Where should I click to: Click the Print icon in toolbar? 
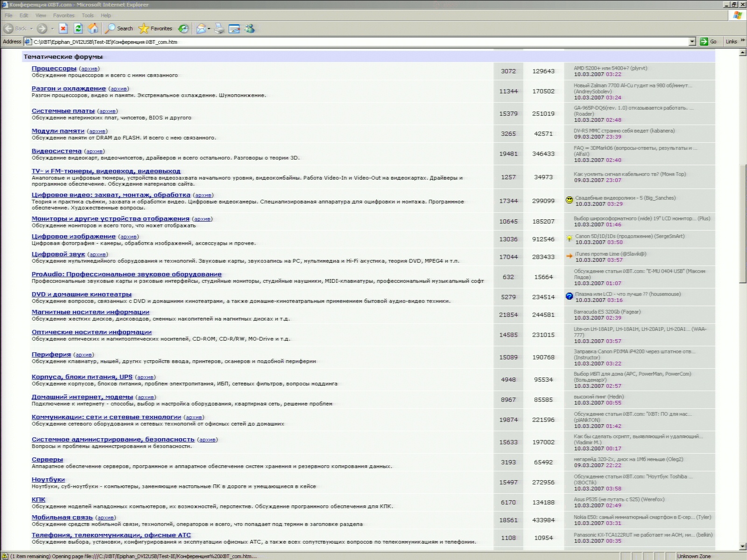[219, 28]
